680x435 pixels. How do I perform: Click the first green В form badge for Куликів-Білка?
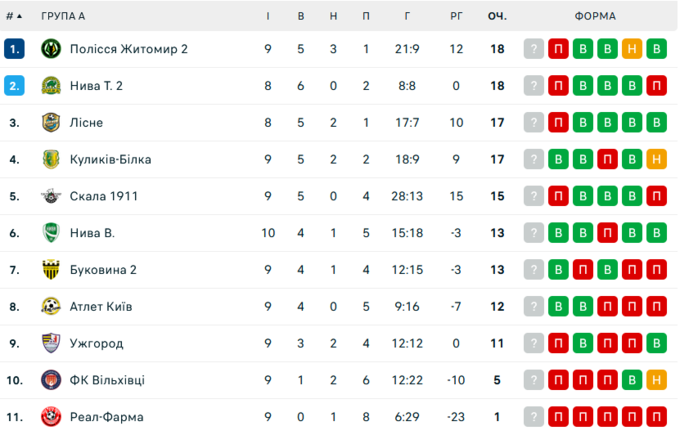point(559,159)
